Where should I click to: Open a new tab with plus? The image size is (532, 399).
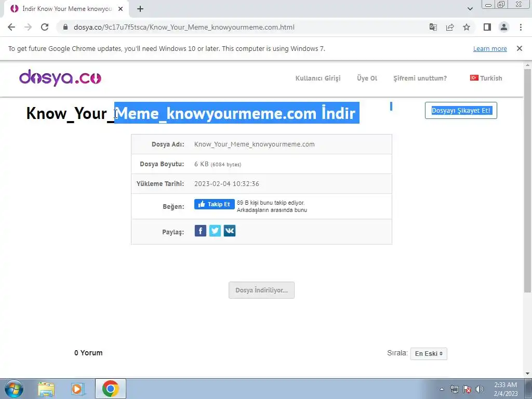point(140,9)
